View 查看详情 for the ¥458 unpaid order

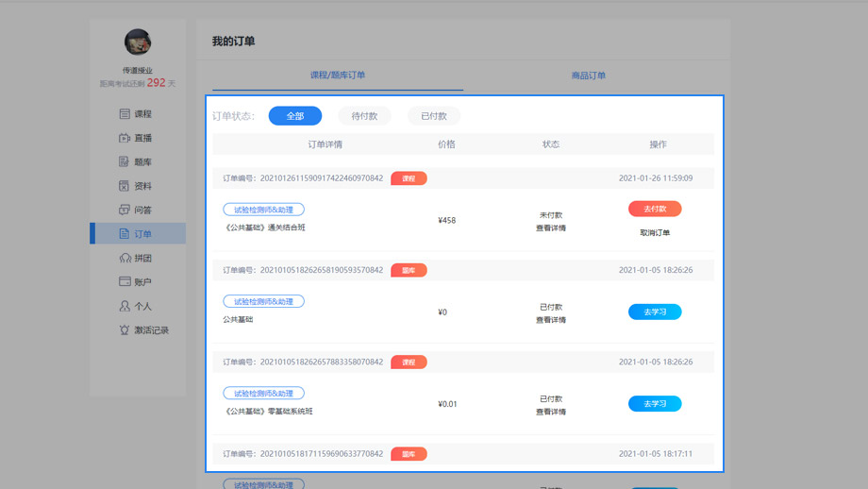551,228
